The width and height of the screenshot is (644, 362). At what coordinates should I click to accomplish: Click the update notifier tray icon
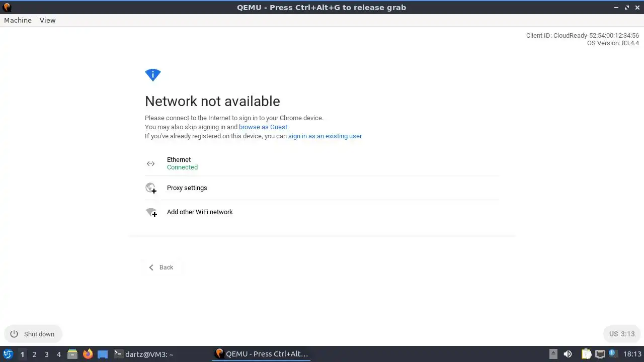coord(613,354)
